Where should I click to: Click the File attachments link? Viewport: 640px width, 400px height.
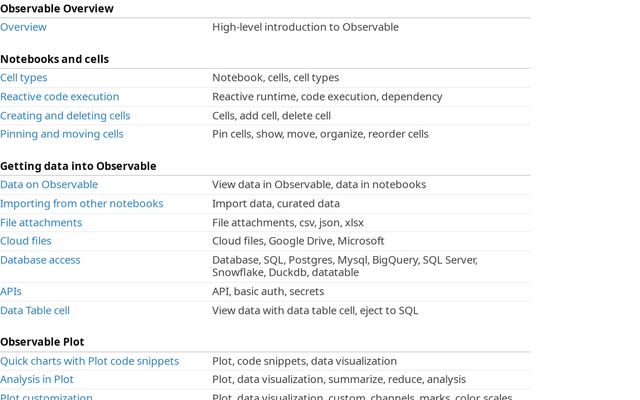coord(41,223)
